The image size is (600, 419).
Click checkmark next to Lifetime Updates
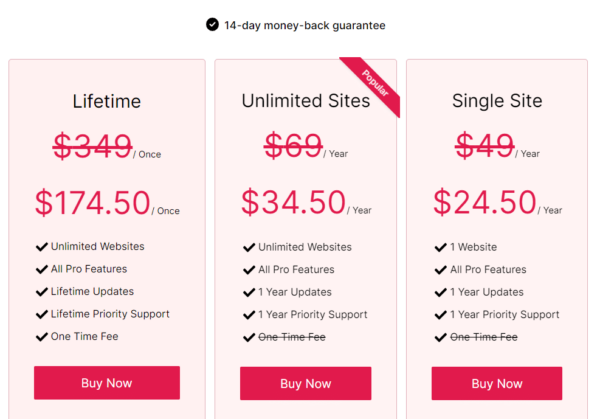pyautogui.click(x=42, y=292)
